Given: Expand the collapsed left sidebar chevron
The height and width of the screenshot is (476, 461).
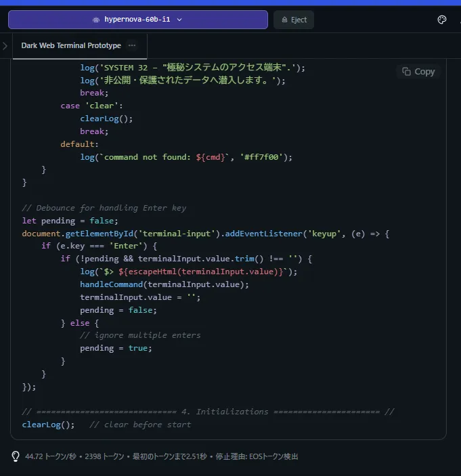Looking at the screenshot, I should [5, 46].
